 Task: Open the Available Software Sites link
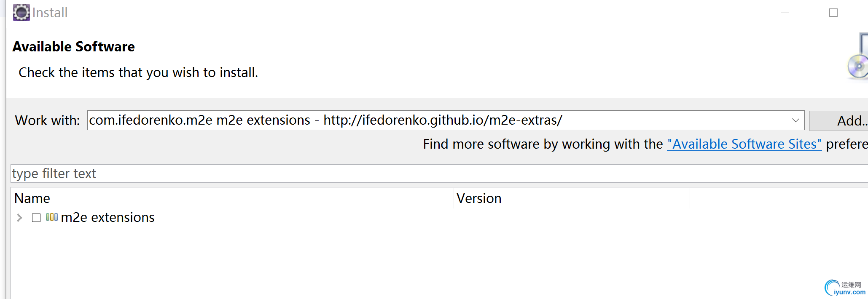(744, 144)
